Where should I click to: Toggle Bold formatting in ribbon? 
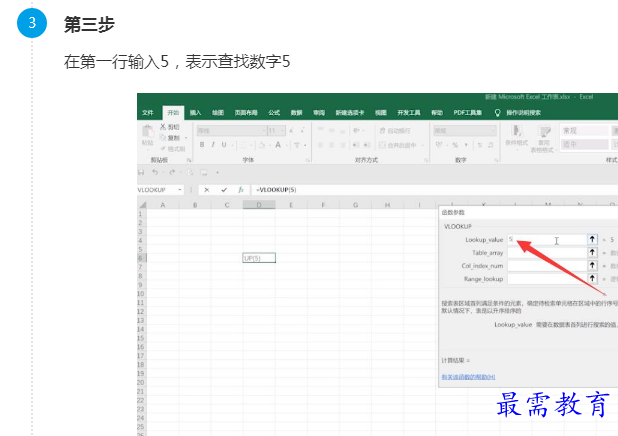click(202, 145)
